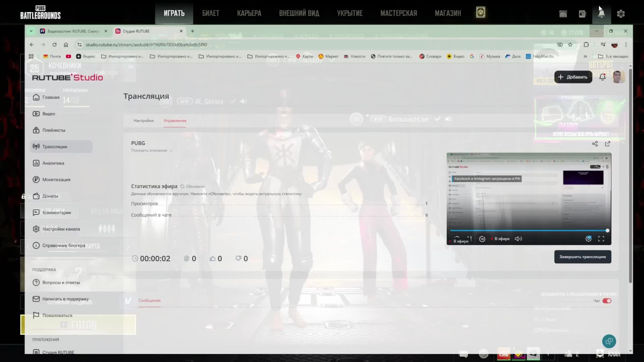This screenshot has width=644, height=362.
Task: Expand the tab search dropdown arrow
Action: (x=31, y=31)
